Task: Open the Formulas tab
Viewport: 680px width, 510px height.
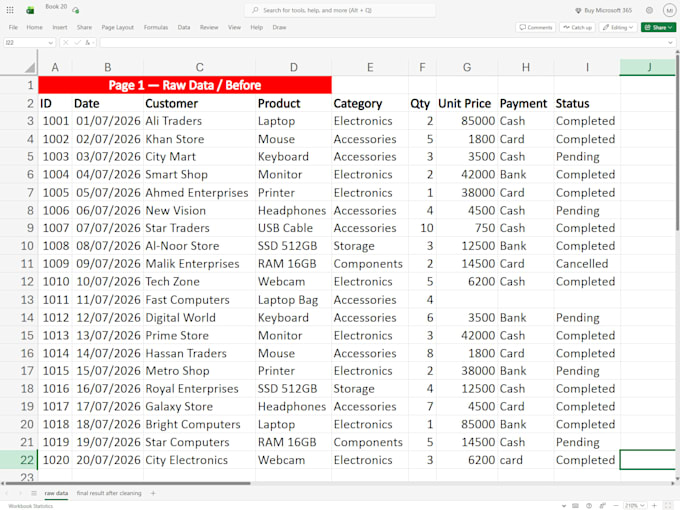Action: pyautogui.click(x=156, y=27)
